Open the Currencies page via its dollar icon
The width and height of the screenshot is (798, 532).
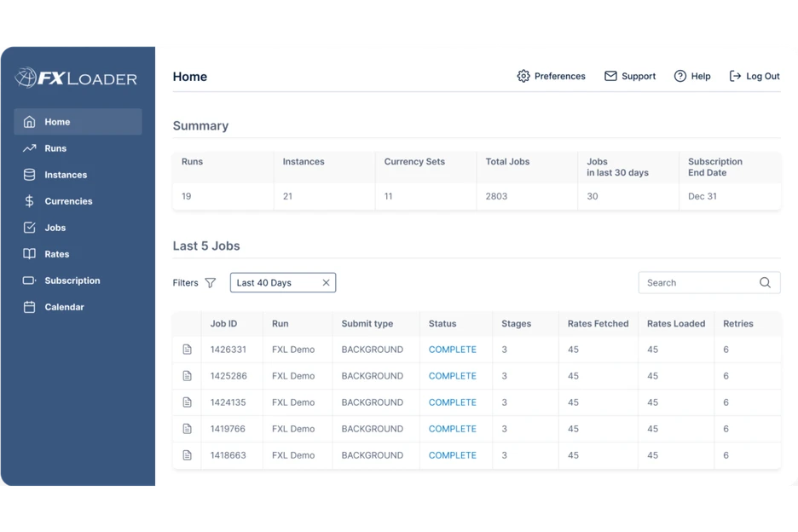coord(30,200)
